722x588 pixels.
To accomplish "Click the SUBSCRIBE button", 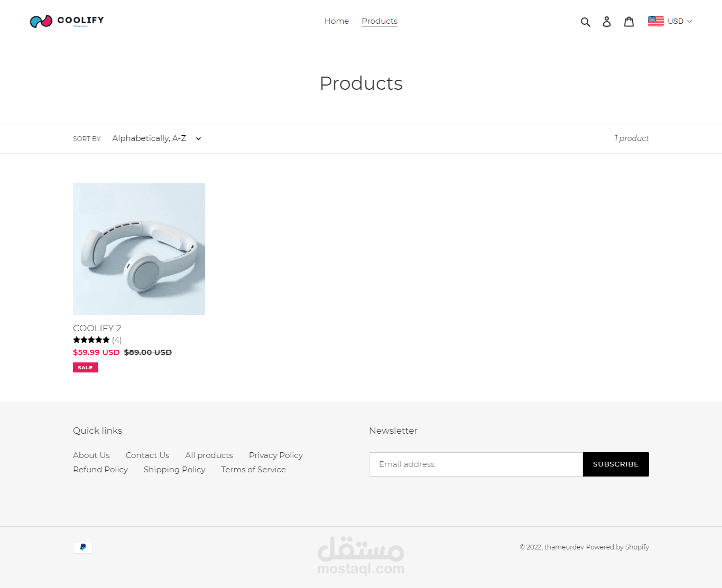I will 616,464.
